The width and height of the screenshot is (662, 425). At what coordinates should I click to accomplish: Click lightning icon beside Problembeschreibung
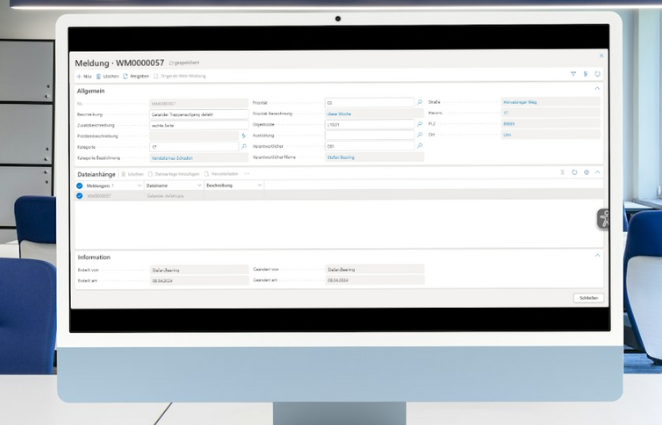(244, 135)
